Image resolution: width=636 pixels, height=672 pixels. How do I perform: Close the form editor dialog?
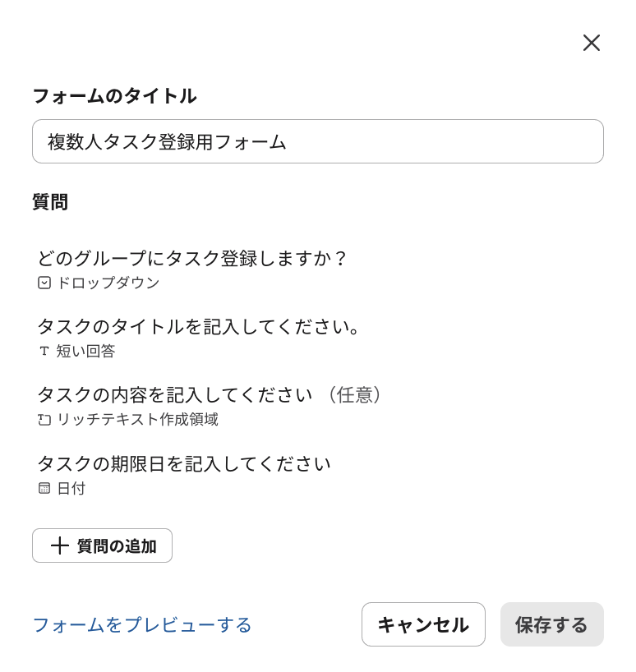click(x=592, y=43)
